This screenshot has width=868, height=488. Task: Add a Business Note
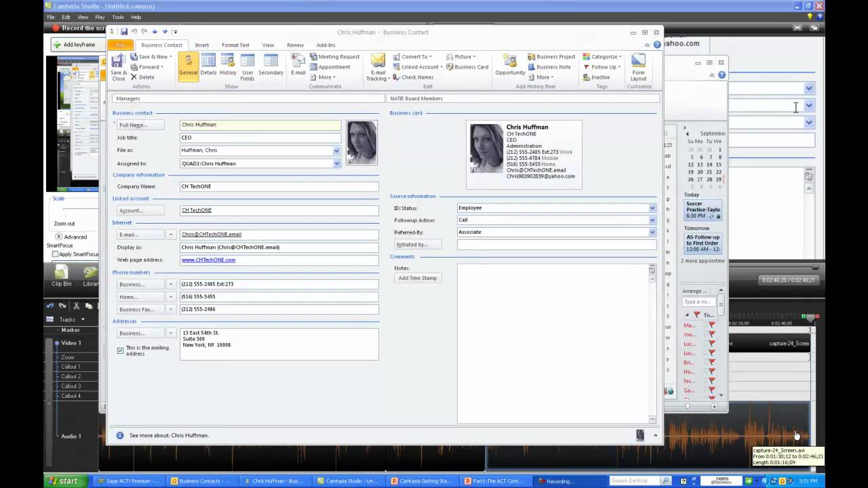click(549, 67)
